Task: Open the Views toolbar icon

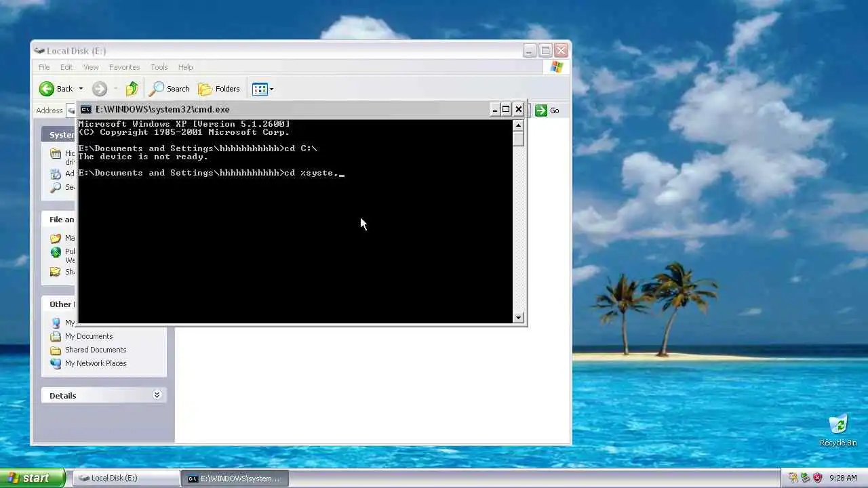Action: click(x=260, y=89)
